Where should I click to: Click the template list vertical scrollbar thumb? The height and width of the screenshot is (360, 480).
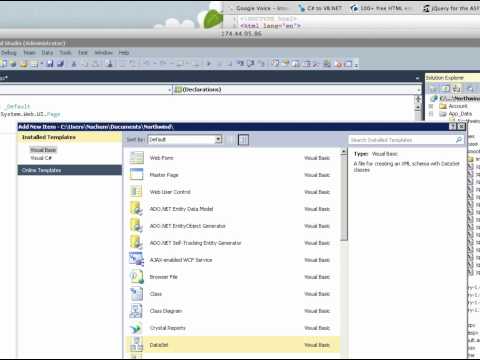(x=344, y=198)
